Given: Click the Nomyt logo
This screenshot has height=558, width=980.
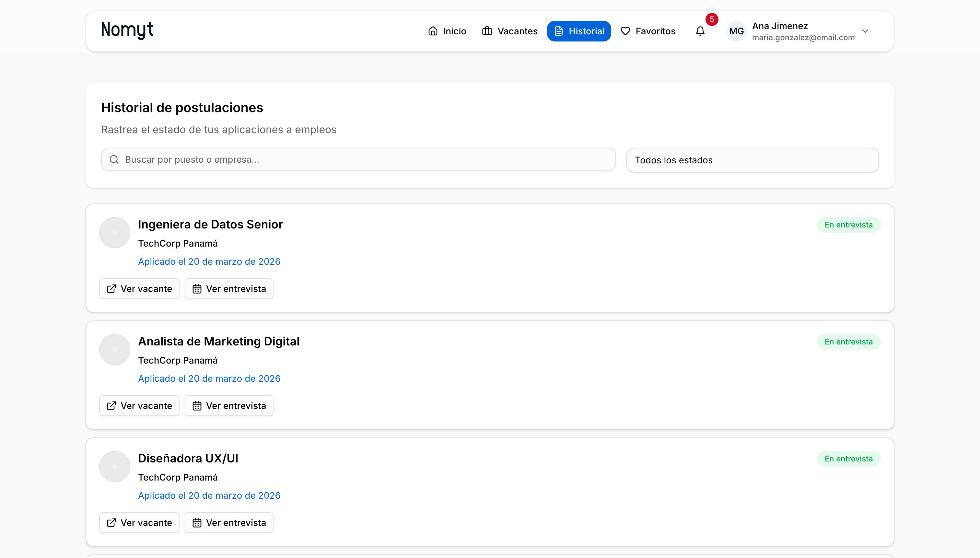Looking at the screenshot, I should (x=127, y=30).
